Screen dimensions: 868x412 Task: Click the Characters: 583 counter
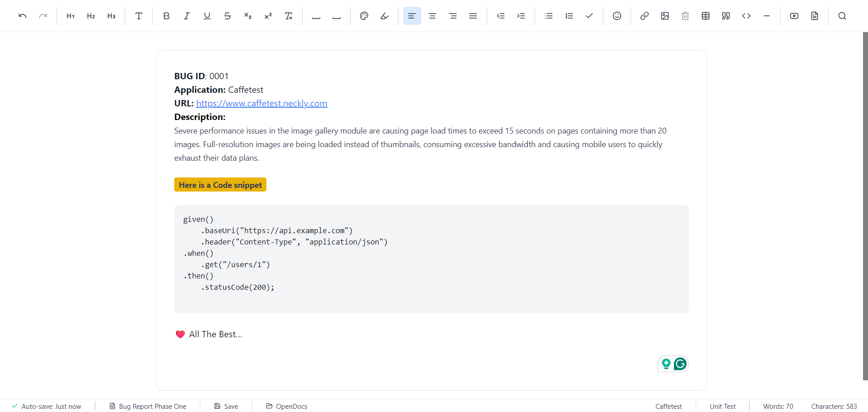point(834,406)
